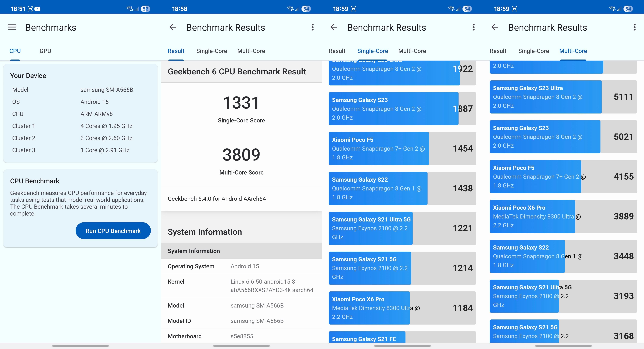This screenshot has height=349, width=644.
Task: Select Xiaomi Poco F5 single-core entry 1454
Action: tap(402, 148)
